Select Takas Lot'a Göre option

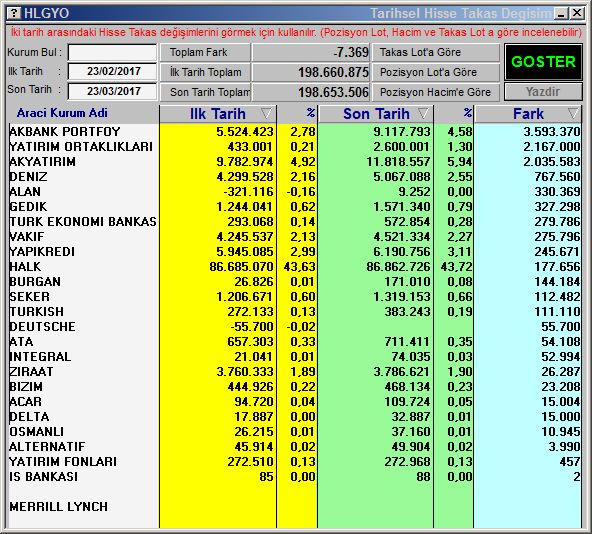click(436, 52)
